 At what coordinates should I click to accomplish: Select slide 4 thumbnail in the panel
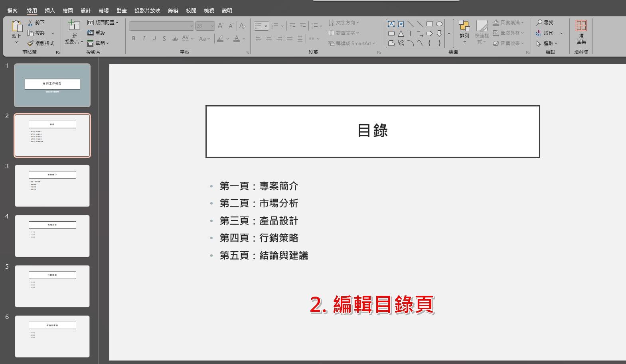point(52,236)
